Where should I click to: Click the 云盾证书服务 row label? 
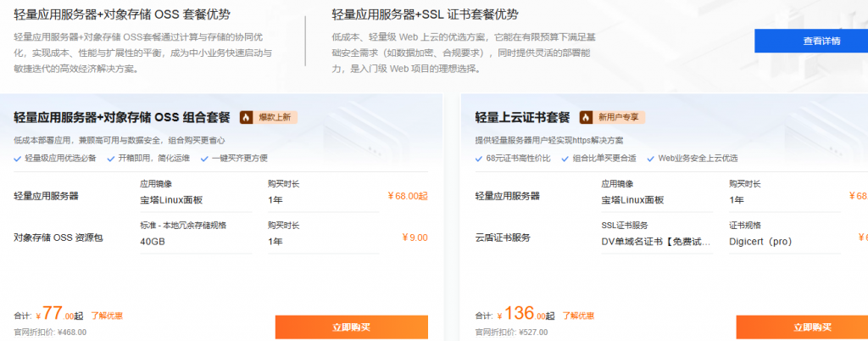pos(503,238)
